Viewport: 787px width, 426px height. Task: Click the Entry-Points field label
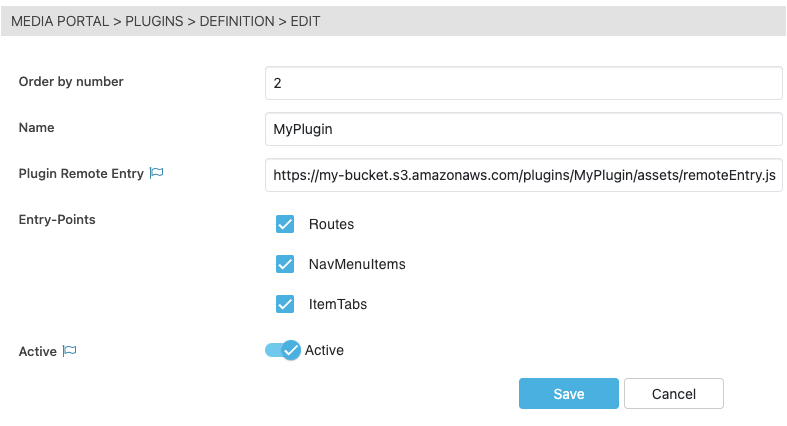coord(57,219)
